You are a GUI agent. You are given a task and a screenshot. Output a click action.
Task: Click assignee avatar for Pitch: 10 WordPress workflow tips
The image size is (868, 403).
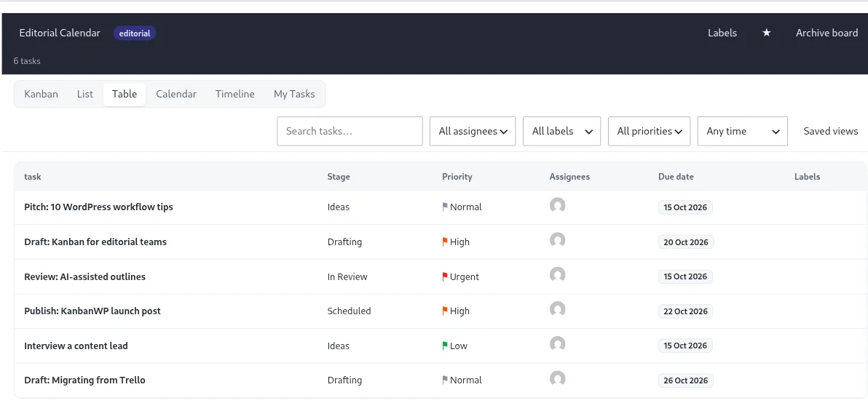[558, 205]
